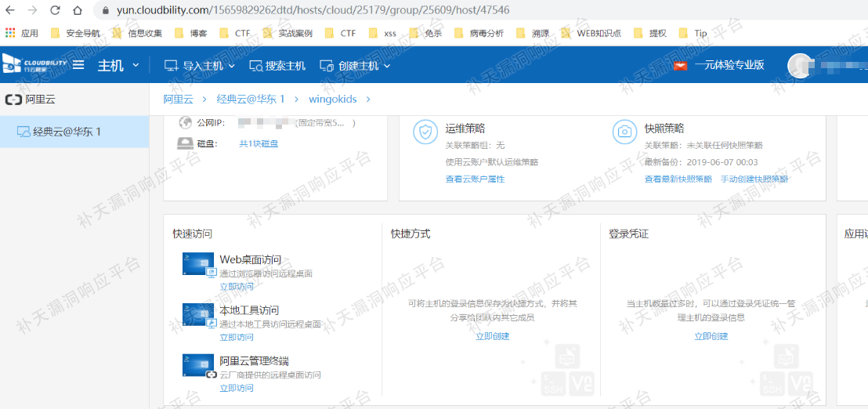Click the 快照策略 camera icon
The height and width of the screenshot is (409, 868).
point(624,132)
